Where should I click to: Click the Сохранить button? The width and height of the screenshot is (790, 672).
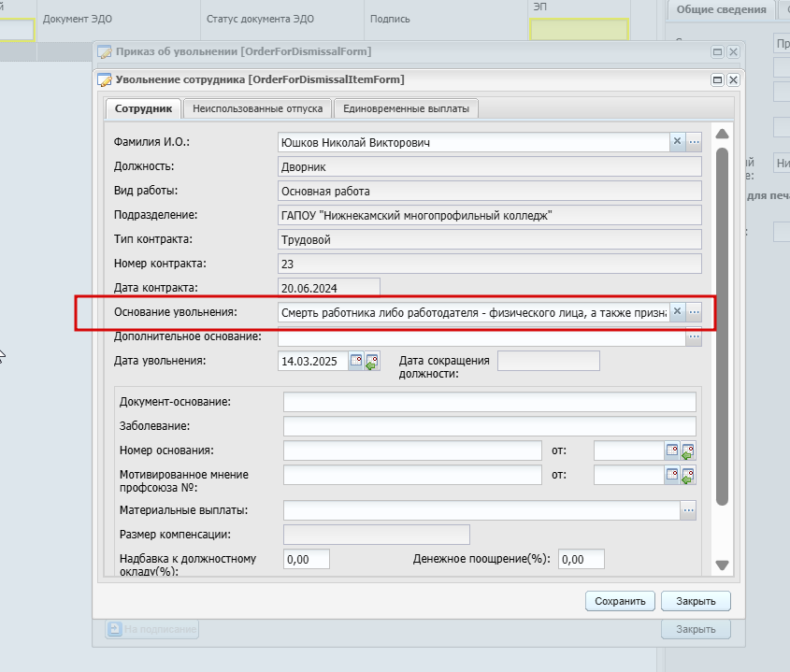(x=620, y=601)
